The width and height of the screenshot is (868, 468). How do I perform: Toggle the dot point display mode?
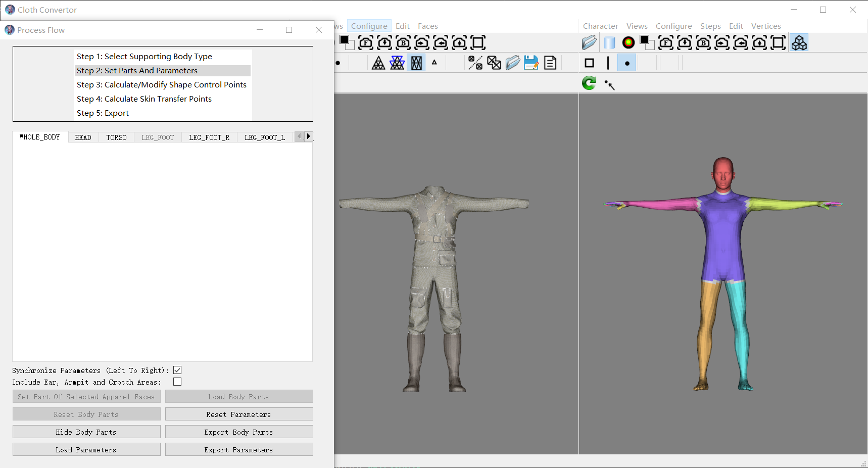coord(626,63)
